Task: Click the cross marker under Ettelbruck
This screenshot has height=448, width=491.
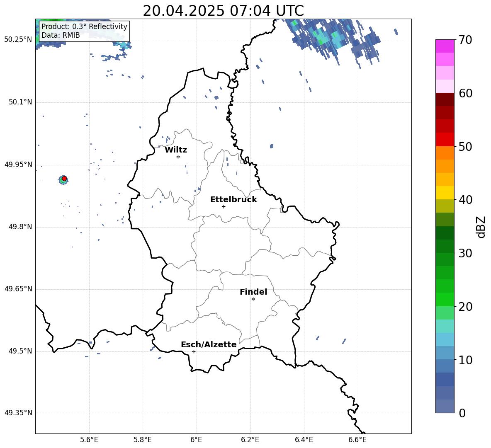Action: [x=224, y=206]
